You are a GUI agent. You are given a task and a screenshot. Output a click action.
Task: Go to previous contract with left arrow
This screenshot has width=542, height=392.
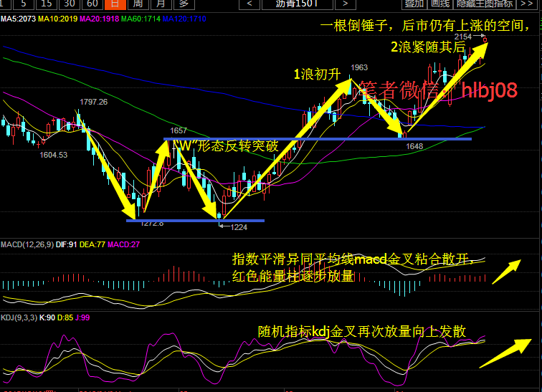click(249, 4)
